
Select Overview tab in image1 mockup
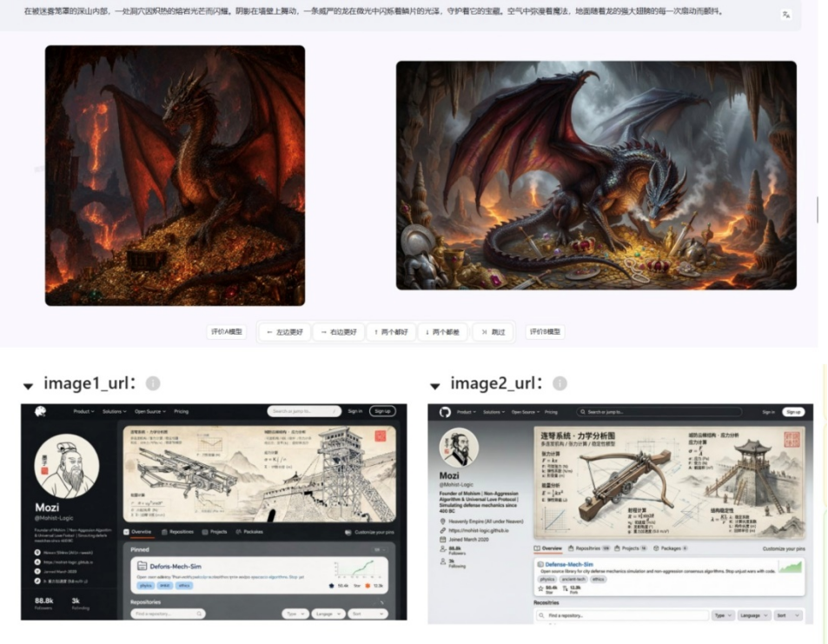(x=138, y=532)
